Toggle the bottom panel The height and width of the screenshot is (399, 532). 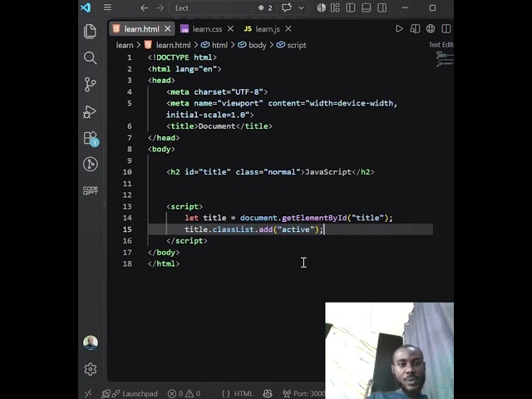pyautogui.click(x=366, y=7)
